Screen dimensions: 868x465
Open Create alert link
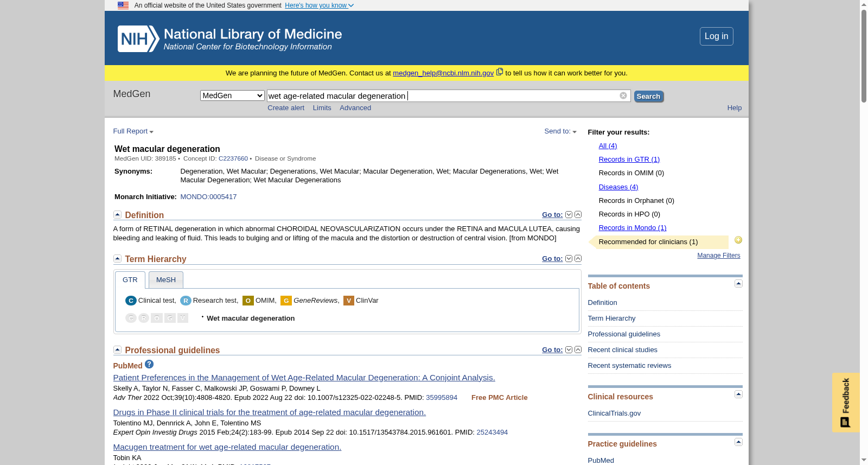point(286,108)
